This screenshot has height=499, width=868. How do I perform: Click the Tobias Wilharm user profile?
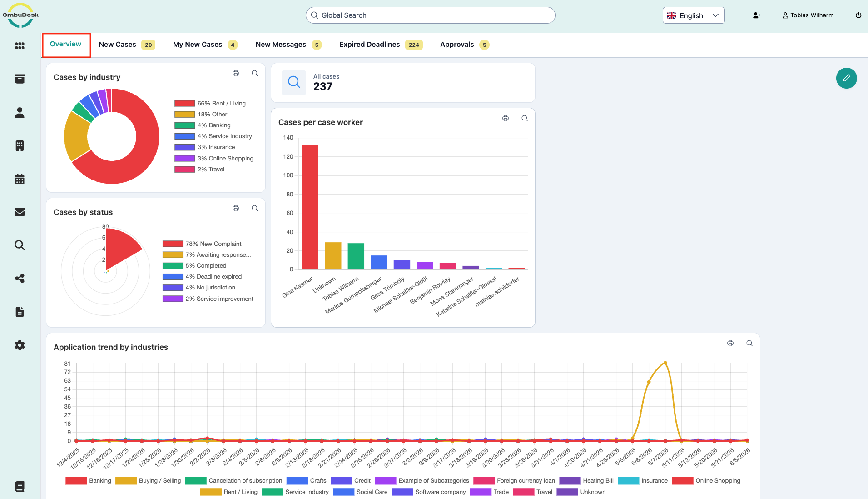808,15
